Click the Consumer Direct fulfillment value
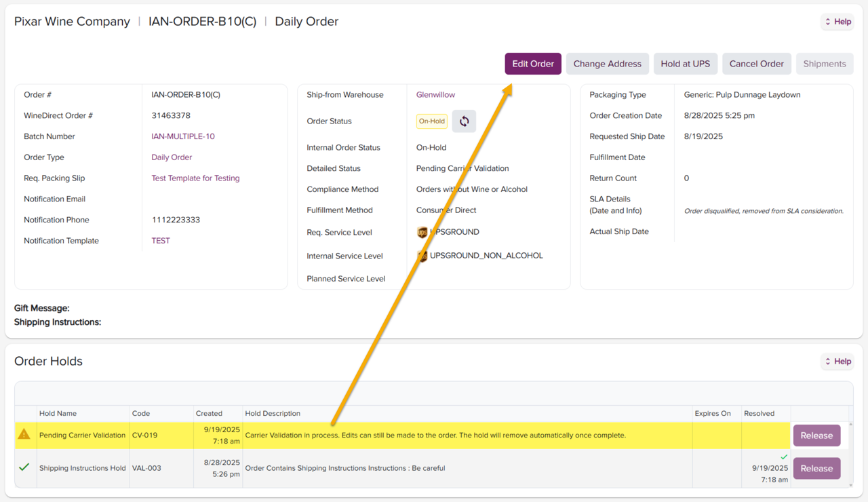This screenshot has width=868, height=502. coord(446,210)
